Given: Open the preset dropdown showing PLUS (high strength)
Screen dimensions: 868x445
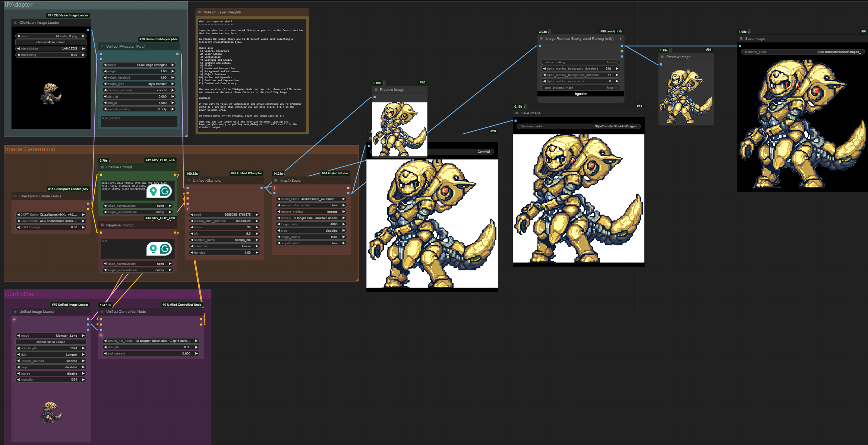Looking at the screenshot, I should 139,65.
